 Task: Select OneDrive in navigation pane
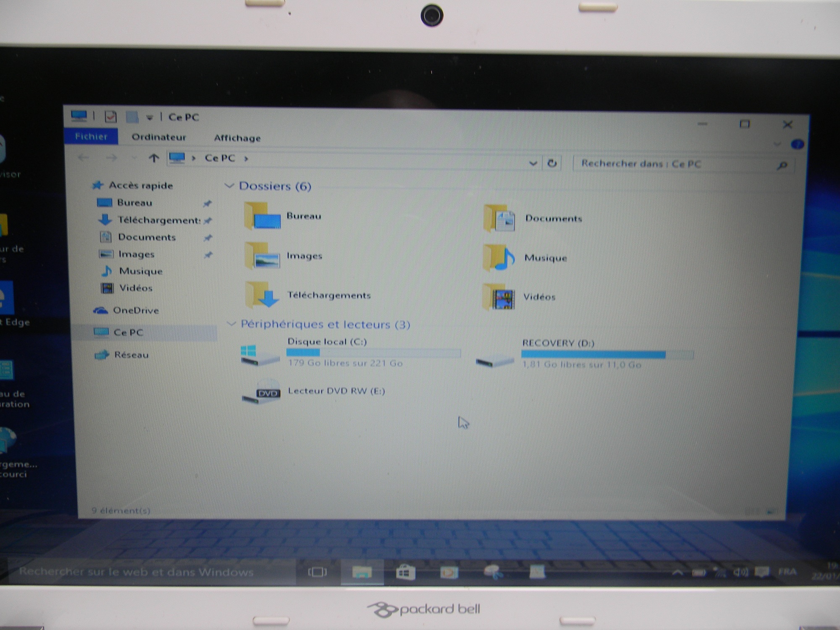click(x=136, y=310)
